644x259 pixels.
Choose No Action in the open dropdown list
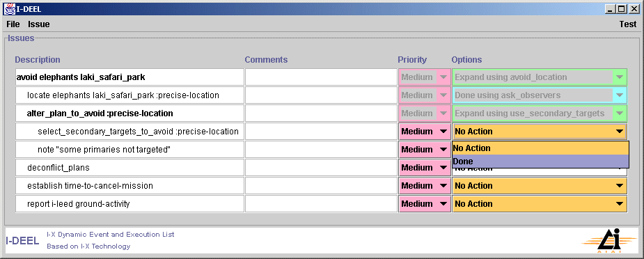click(x=540, y=148)
